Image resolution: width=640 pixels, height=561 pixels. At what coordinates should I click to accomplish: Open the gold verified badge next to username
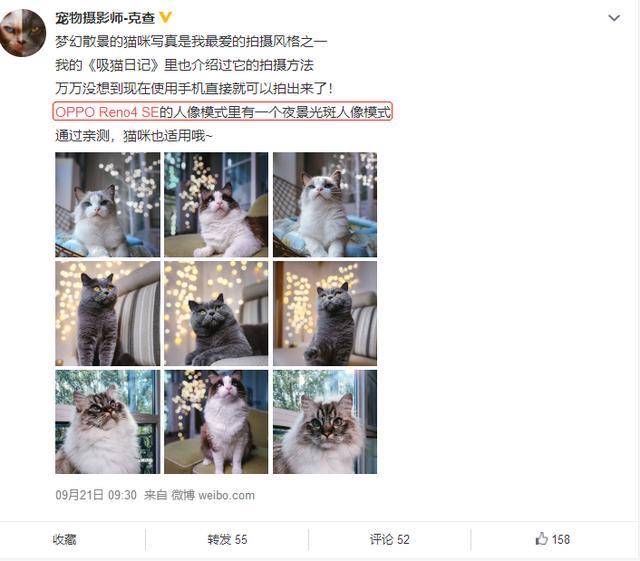click(x=165, y=18)
